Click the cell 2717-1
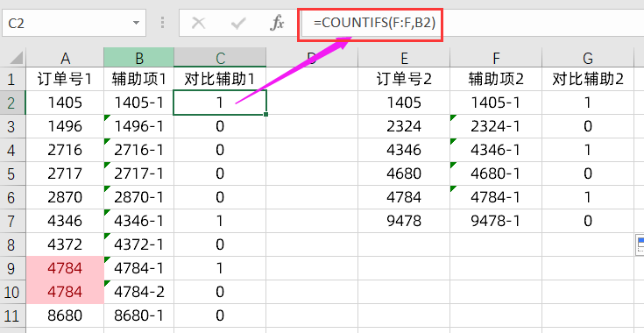Viewport: 644px width, 333px height. [x=138, y=174]
